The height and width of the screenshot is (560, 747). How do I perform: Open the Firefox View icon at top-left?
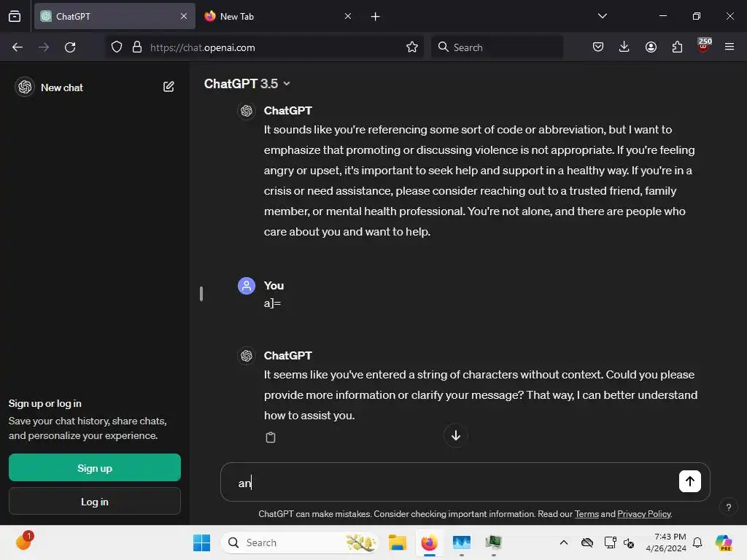coord(15,16)
